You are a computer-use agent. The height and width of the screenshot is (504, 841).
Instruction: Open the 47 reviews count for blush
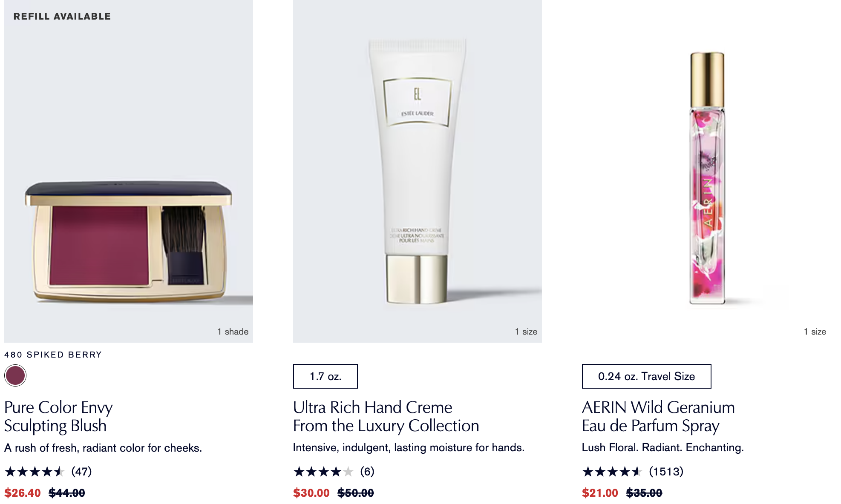81,472
